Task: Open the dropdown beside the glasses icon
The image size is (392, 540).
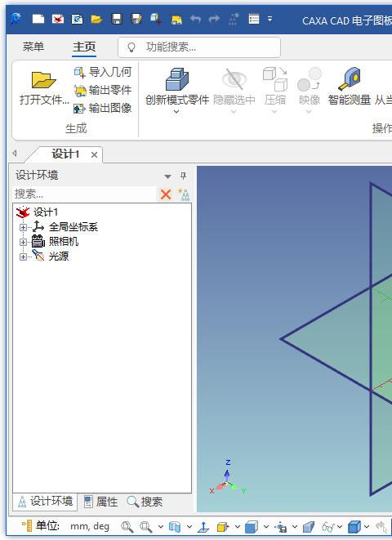Action: coord(340,527)
